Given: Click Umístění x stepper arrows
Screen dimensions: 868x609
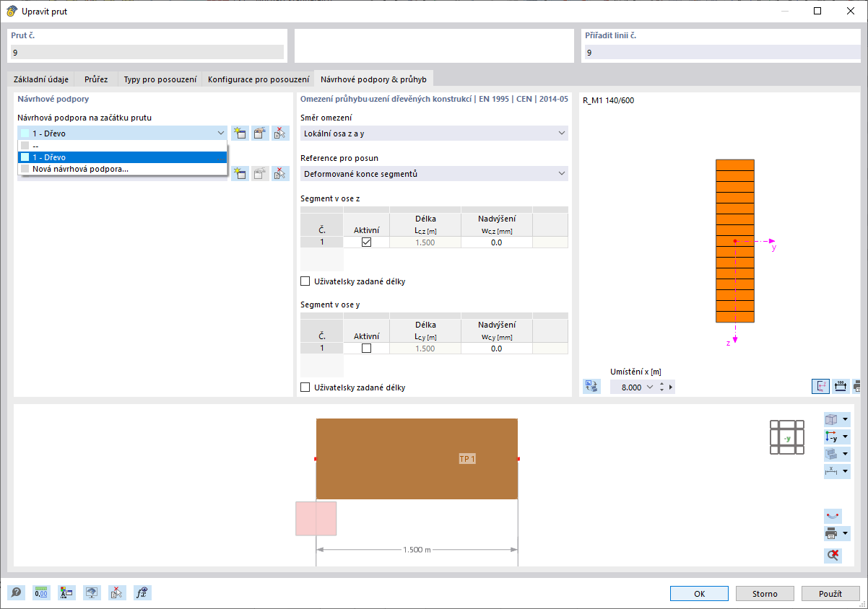Looking at the screenshot, I should (661, 387).
